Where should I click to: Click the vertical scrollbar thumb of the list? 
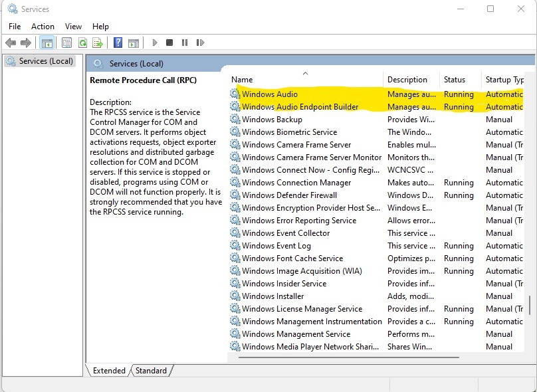(x=530, y=306)
